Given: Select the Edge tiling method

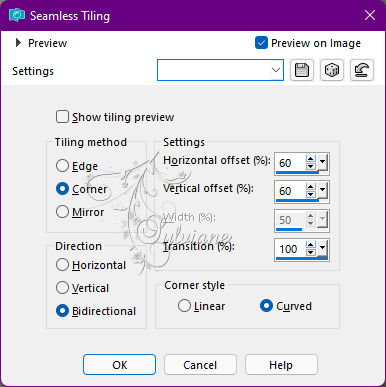Looking at the screenshot, I should point(62,166).
